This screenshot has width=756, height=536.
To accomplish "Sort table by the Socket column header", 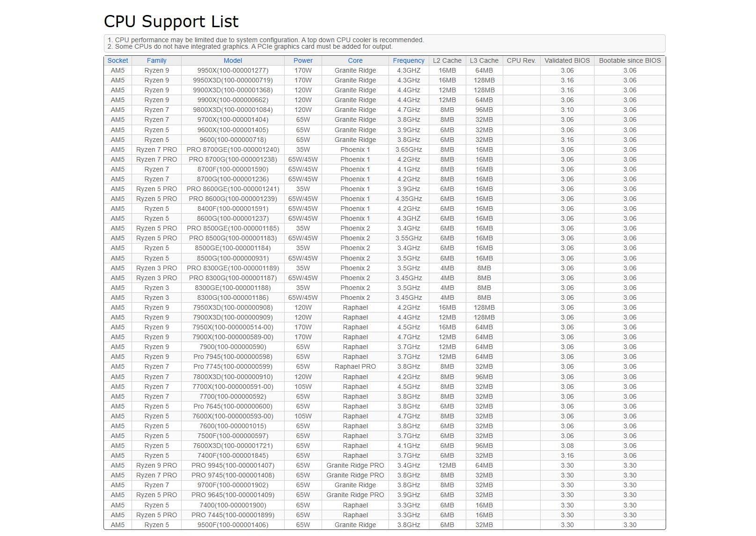I will [117, 60].
